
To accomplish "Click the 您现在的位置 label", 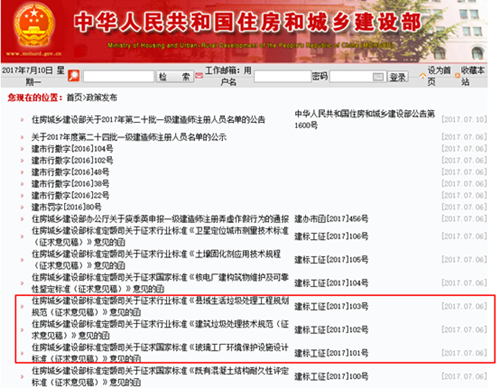I will pos(35,98).
